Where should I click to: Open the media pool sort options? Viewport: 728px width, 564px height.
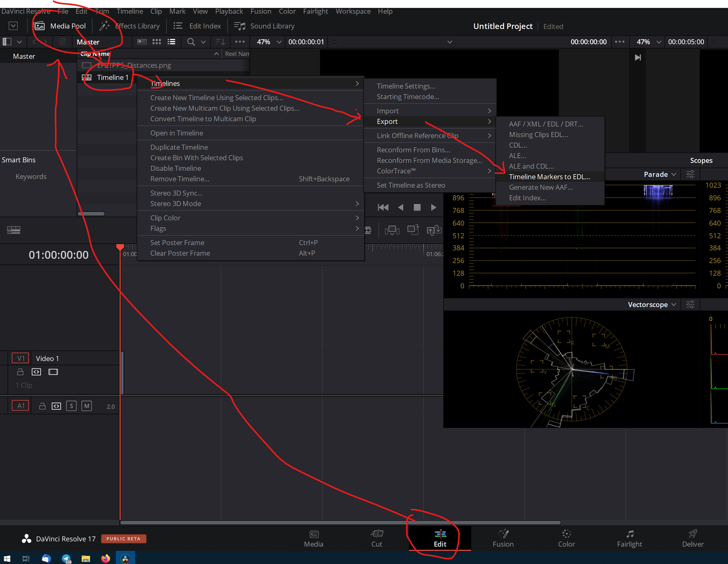[220, 42]
